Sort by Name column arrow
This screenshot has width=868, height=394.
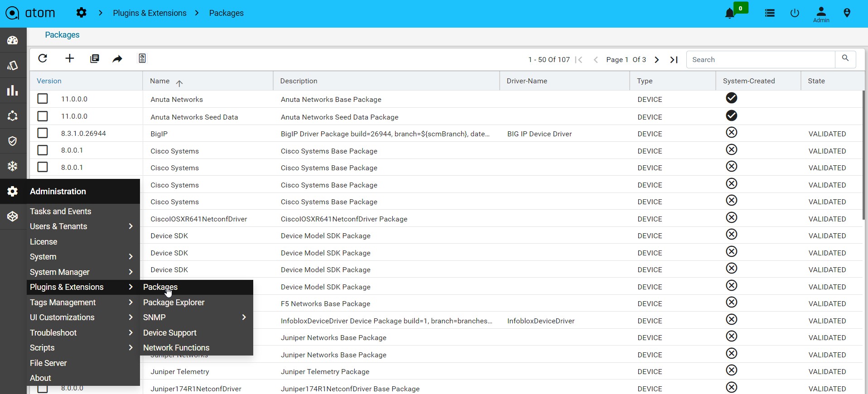tap(179, 83)
